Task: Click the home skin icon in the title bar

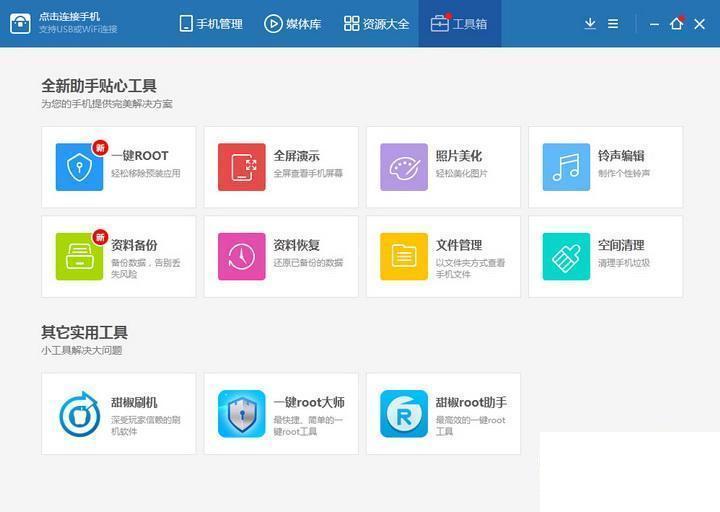Action: (x=676, y=23)
